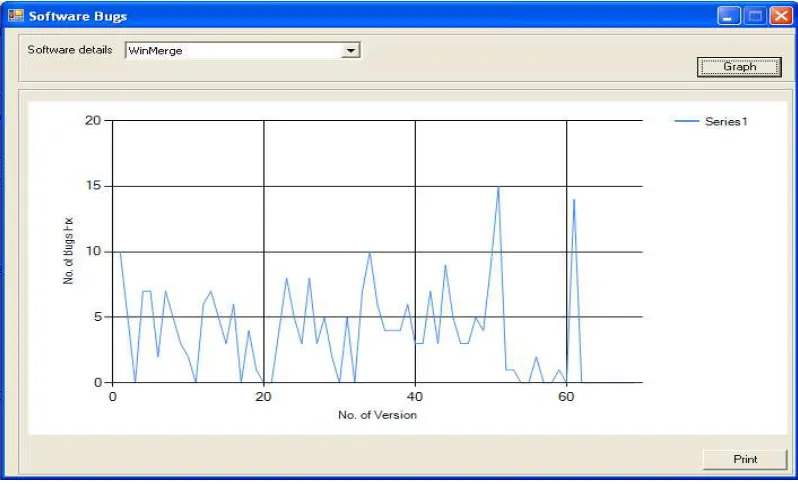Open the Software details dropdown arrow
Screen dimensions: 798x484
tap(351, 50)
